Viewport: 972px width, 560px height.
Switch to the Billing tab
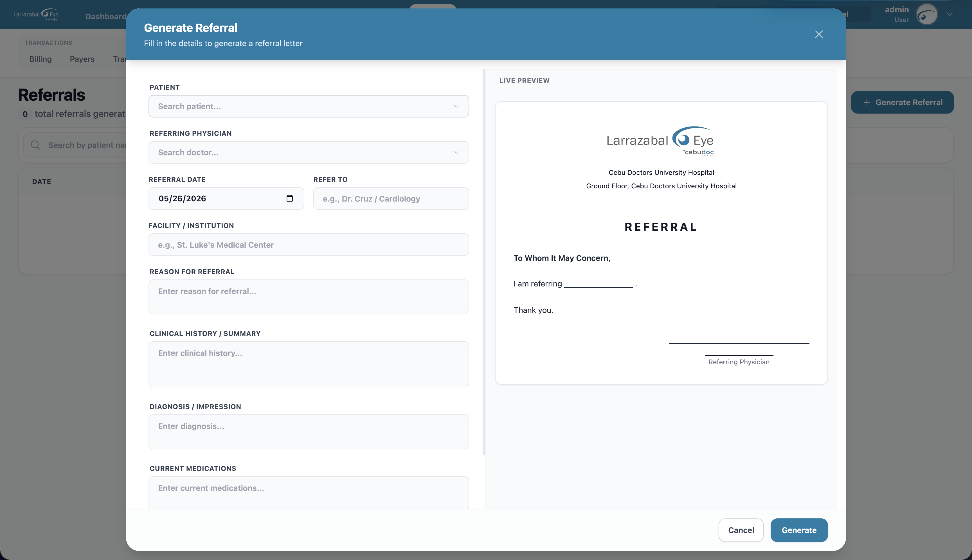pyautogui.click(x=40, y=59)
